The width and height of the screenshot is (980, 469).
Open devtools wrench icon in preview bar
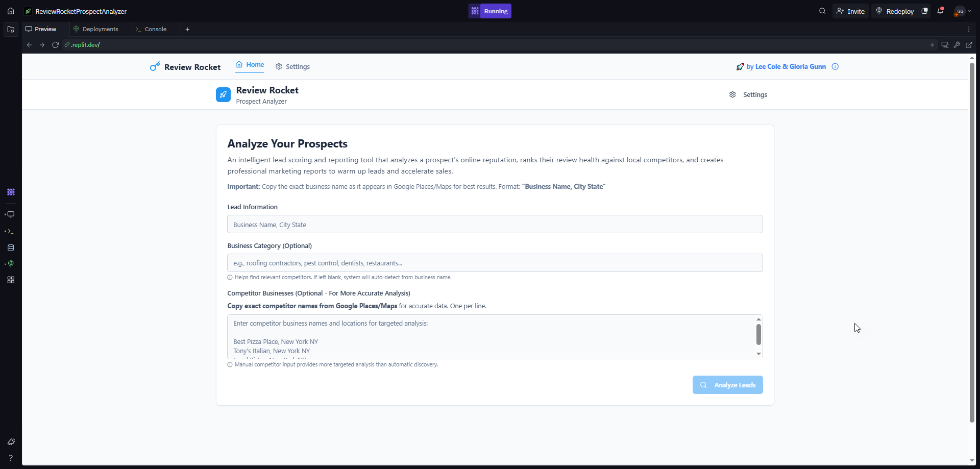[x=957, y=45]
